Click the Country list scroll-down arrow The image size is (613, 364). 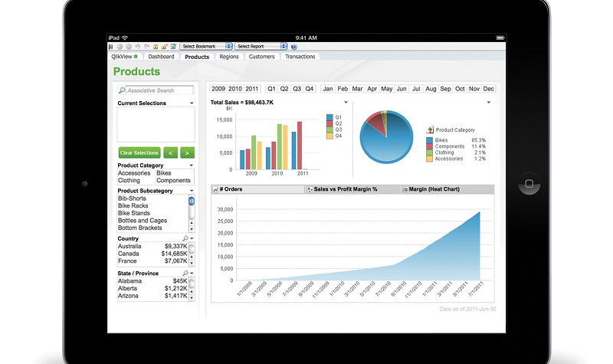pos(192,263)
